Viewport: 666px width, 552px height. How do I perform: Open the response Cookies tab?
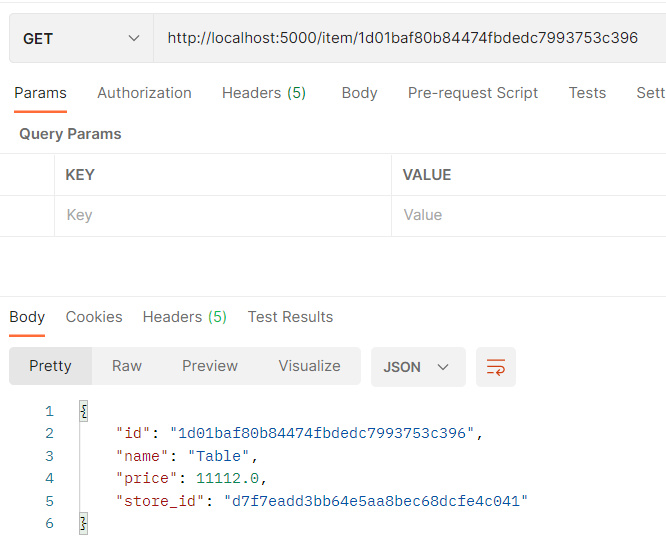coord(94,317)
